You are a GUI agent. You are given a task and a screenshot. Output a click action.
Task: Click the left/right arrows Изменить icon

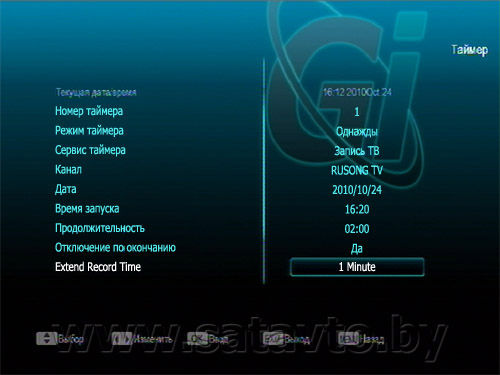122,339
